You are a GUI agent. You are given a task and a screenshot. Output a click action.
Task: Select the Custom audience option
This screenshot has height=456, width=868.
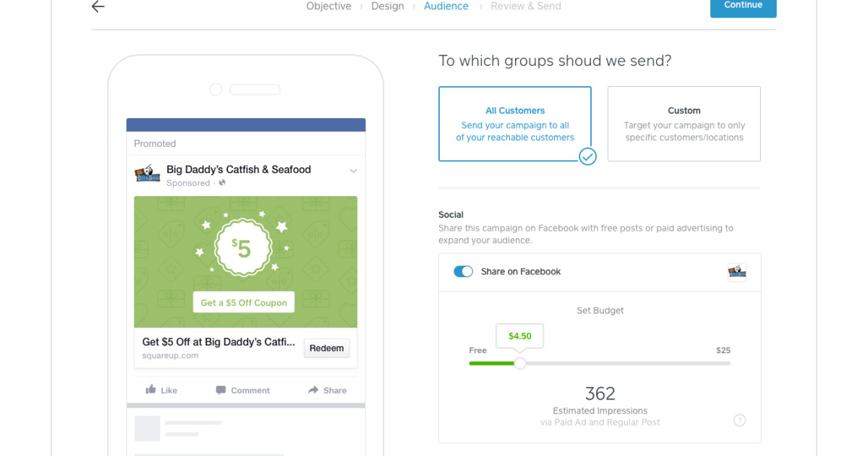tap(684, 124)
